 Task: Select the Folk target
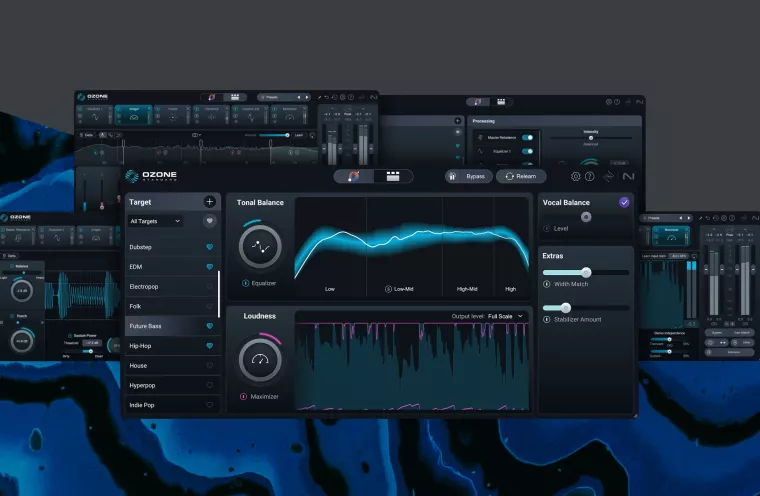172,306
